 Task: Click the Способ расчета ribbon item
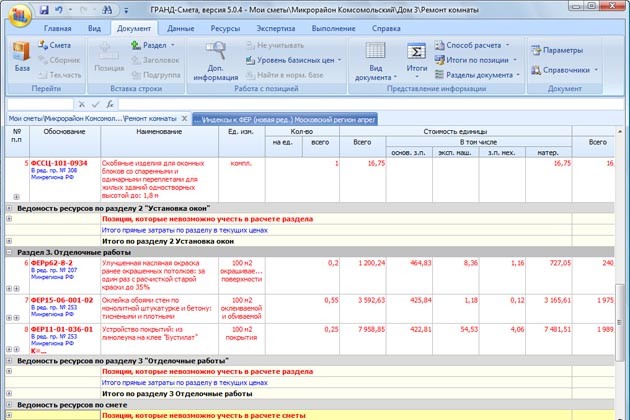coord(468,45)
